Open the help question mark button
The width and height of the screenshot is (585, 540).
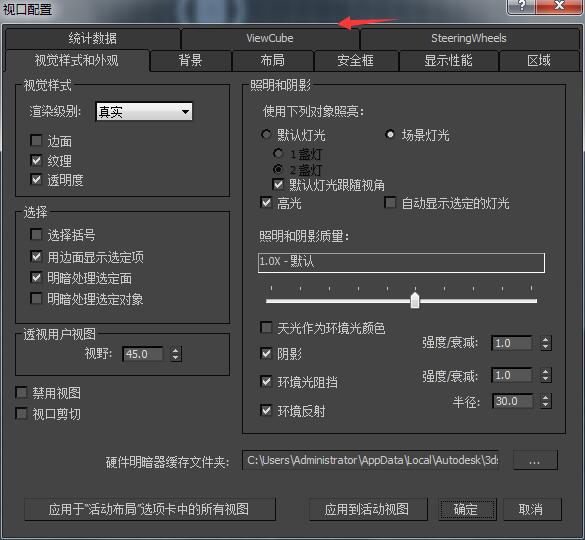[x=521, y=6]
